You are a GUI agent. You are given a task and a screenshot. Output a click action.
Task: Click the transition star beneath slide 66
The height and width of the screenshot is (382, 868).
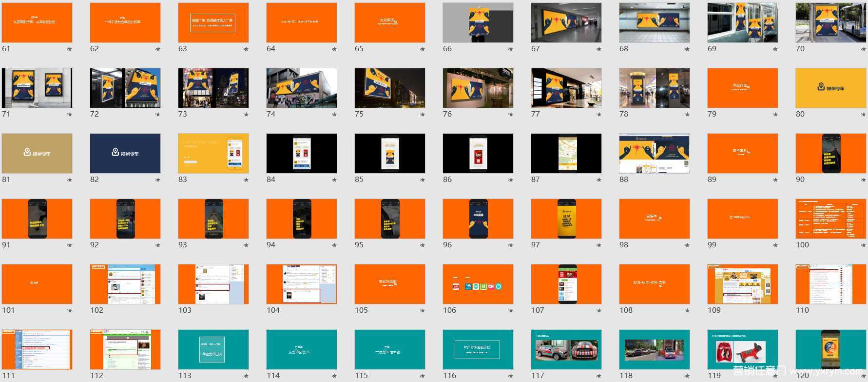coord(511,49)
